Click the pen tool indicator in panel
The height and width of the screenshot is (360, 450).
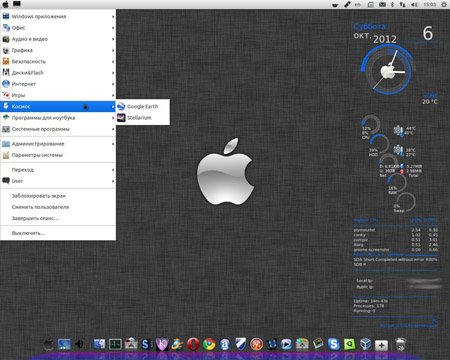click(347, 5)
